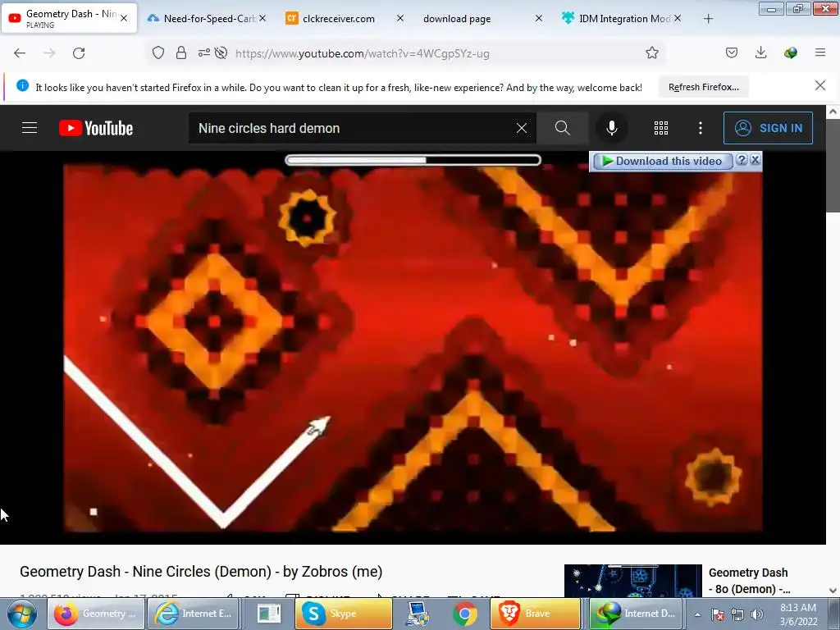
Task: Switch to the IDM Integration Module tab
Action: pos(622,19)
